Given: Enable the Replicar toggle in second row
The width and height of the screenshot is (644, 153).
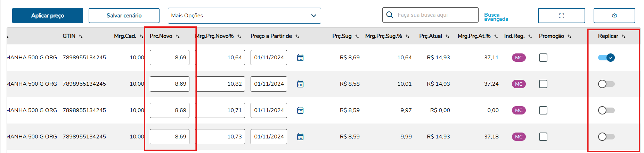Looking at the screenshot, I should (x=606, y=84).
